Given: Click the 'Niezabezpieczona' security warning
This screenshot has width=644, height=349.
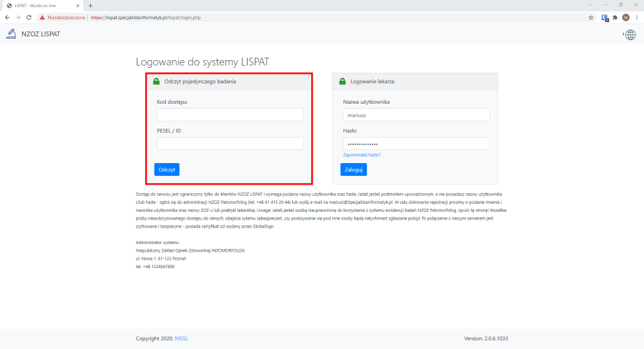Looking at the screenshot, I should coord(62,17).
